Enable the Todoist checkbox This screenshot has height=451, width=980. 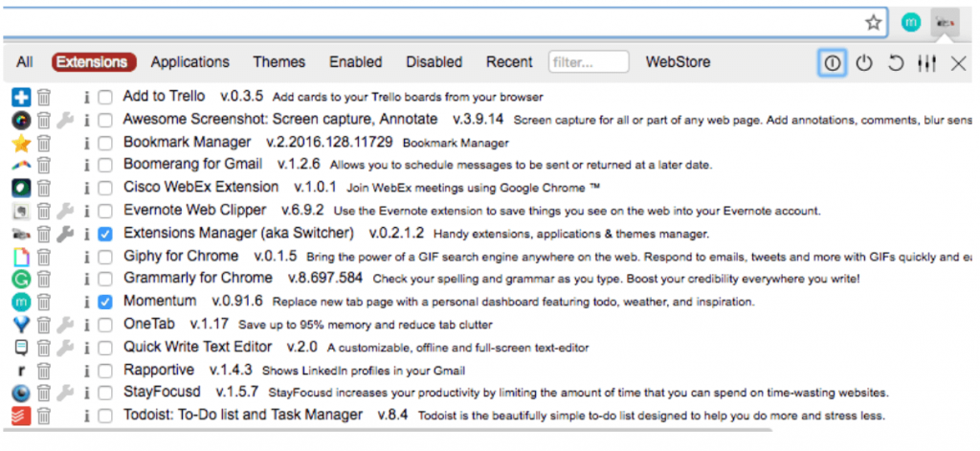[x=105, y=416]
